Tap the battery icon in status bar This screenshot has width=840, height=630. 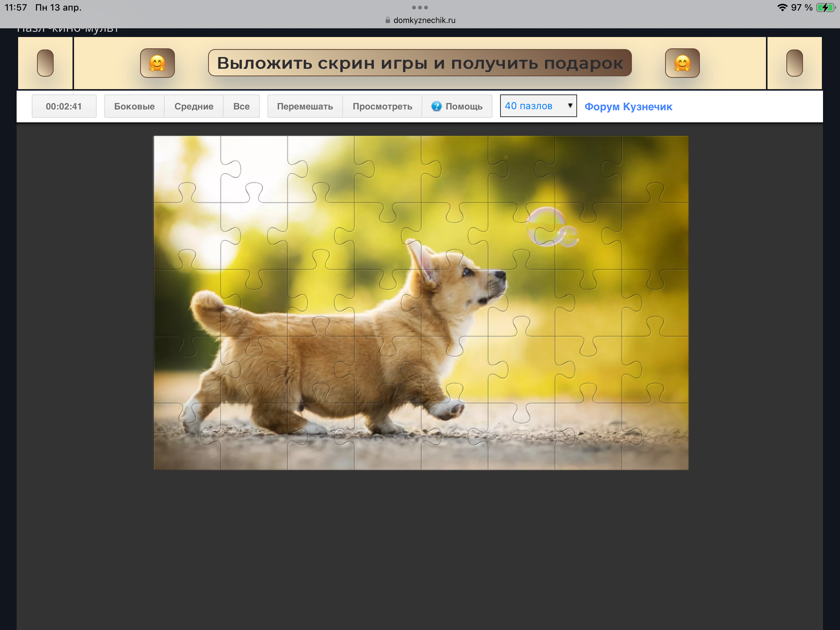(x=825, y=8)
